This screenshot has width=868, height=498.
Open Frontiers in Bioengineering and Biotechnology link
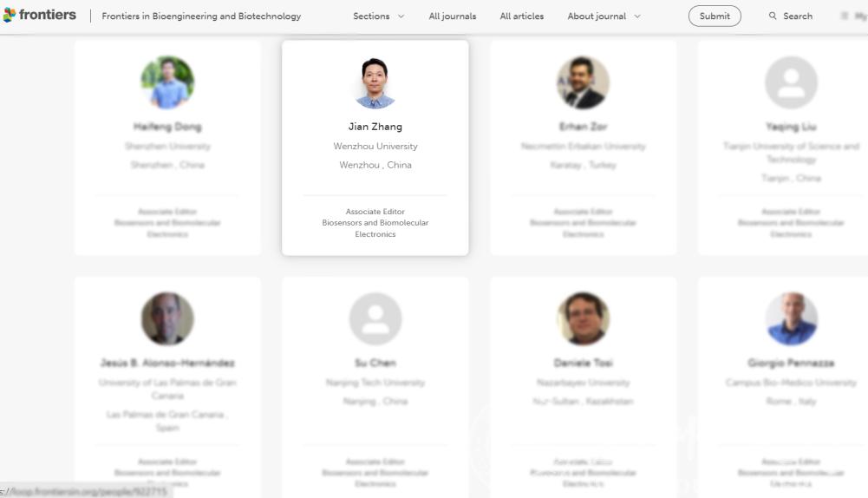(x=201, y=16)
